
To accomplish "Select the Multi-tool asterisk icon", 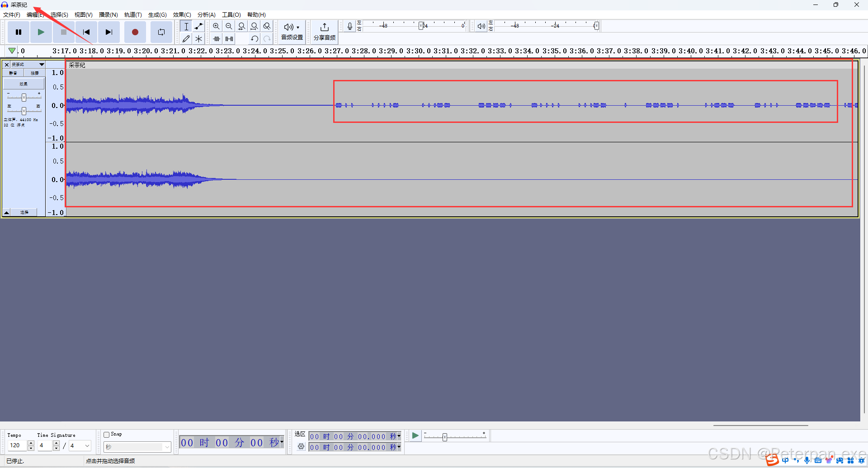I will pyautogui.click(x=199, y=39).
